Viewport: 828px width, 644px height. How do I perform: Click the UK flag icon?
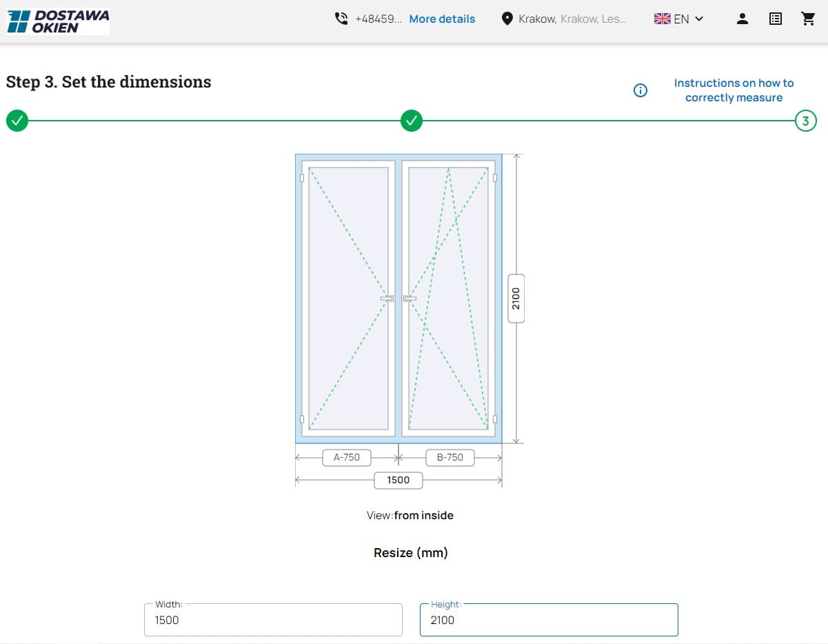662,19
